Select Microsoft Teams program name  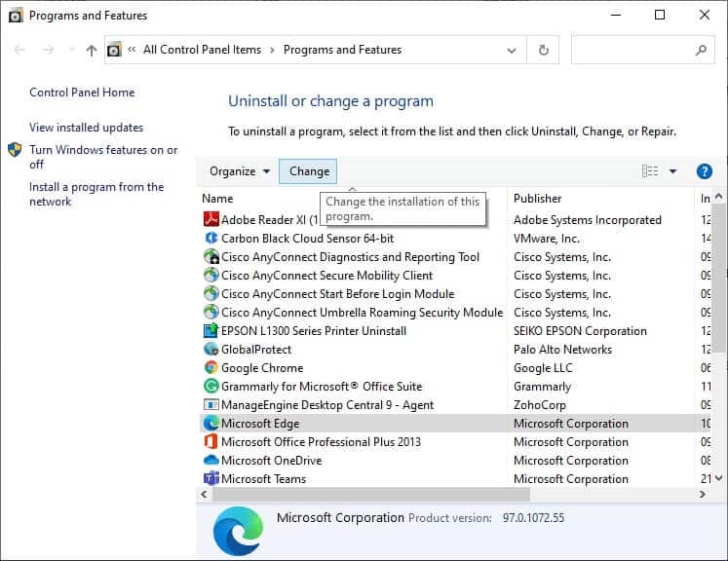coord(263,479)
